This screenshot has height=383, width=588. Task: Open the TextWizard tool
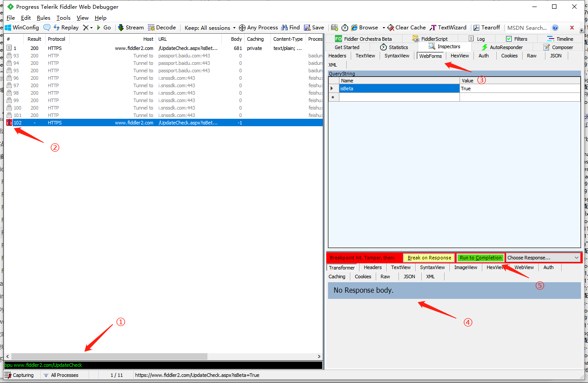pos(448,27)
